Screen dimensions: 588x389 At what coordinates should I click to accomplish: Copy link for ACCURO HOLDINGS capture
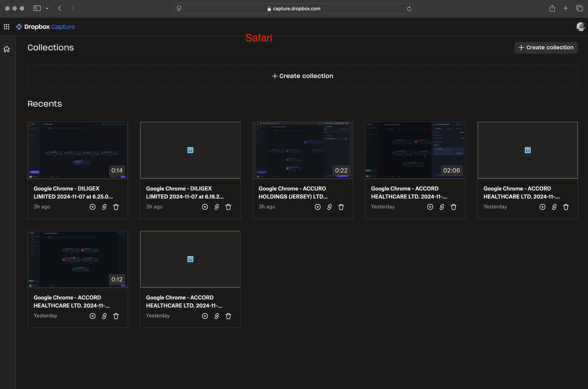point(329,207)
